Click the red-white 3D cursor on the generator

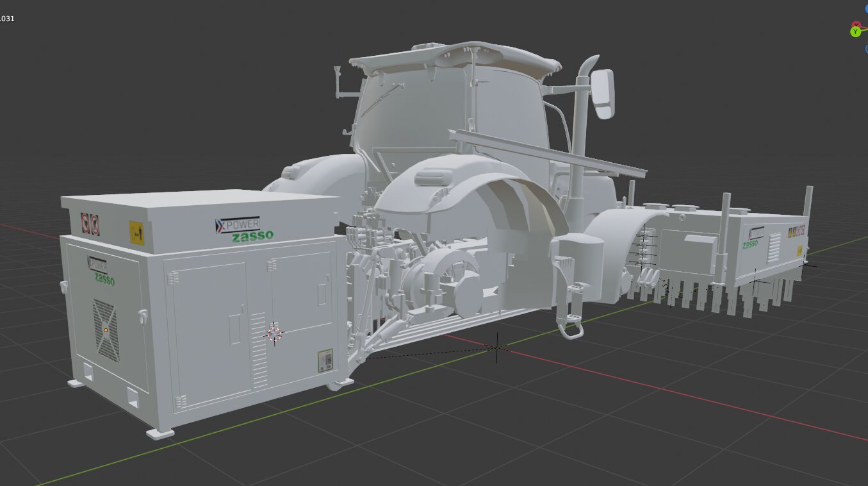point(274,333)
